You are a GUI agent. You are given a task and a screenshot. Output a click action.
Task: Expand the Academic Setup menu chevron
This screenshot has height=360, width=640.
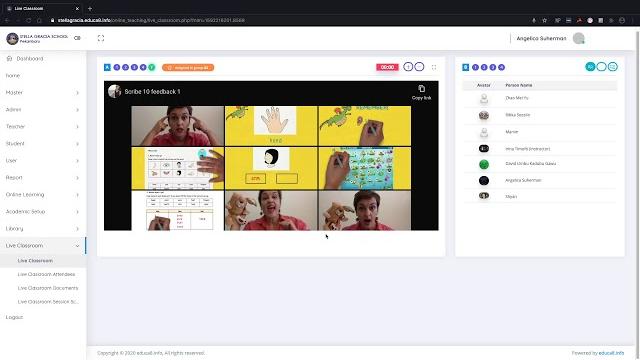(77, 212)
